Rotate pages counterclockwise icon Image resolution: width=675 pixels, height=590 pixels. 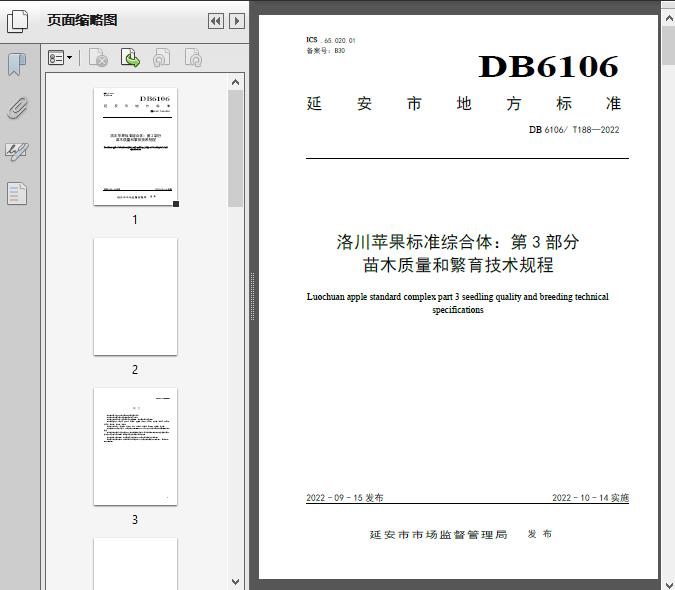162,58
